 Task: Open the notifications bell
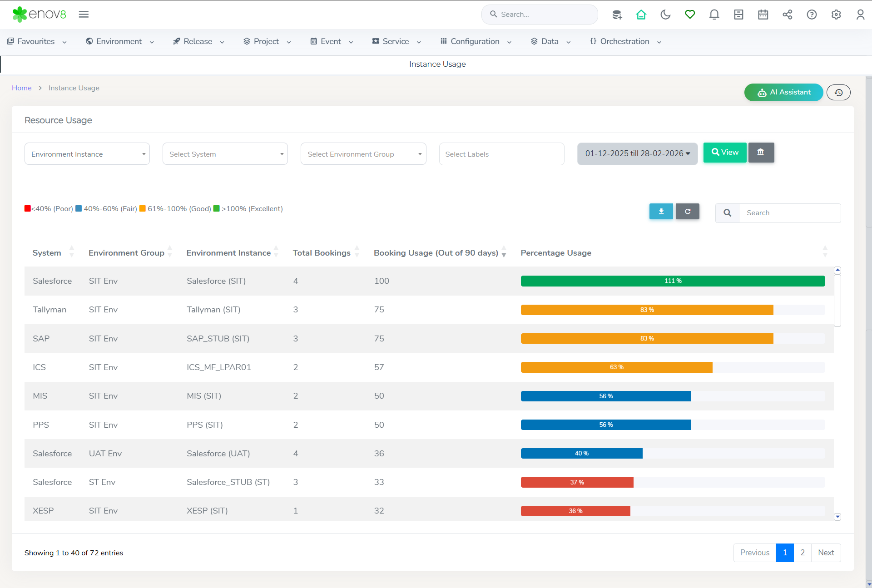(x=714, y=15)
